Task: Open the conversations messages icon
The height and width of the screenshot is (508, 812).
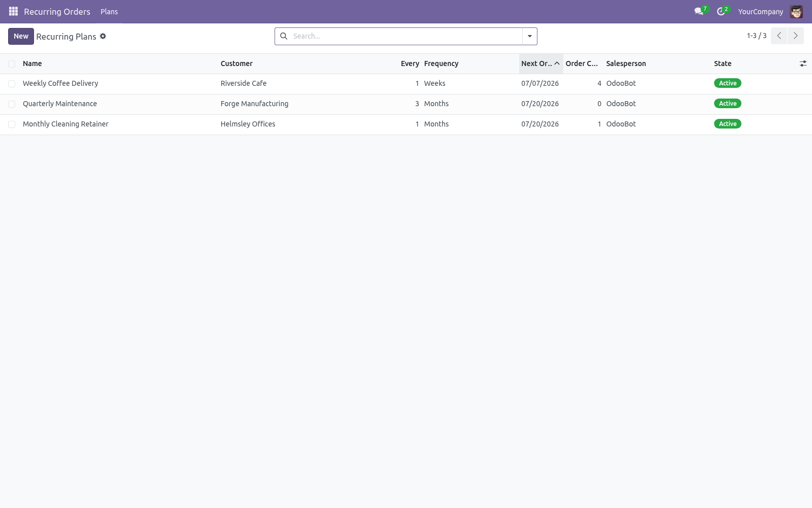Action: (x=699, y=11)
